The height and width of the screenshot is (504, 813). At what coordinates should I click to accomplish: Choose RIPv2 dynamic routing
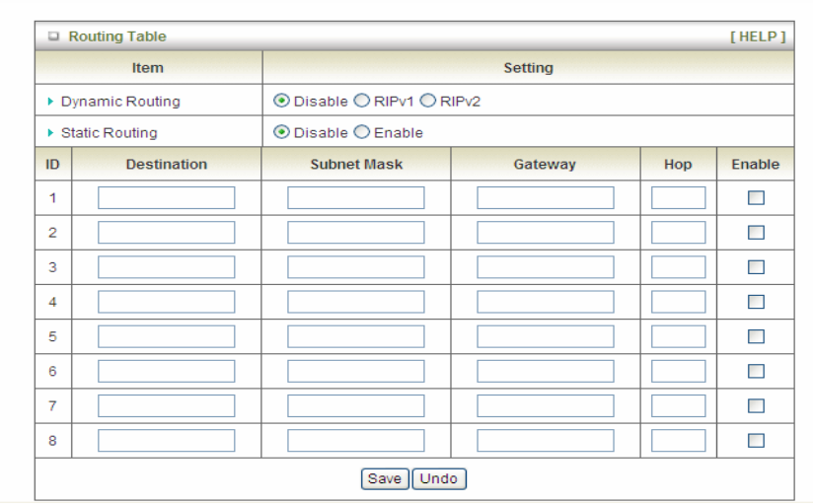(x=435, y=101)
